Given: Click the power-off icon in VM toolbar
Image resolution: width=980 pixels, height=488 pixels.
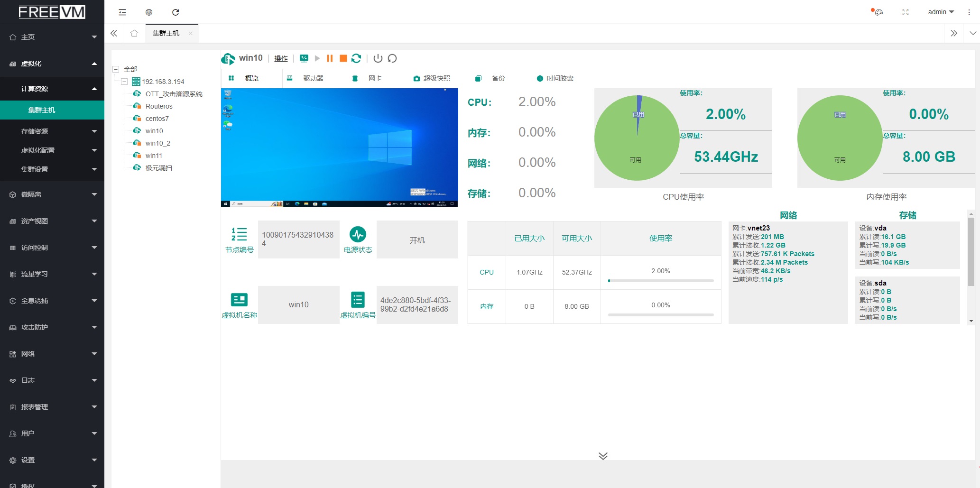Looking at the screenshot, I should click(x=378, y=58).
